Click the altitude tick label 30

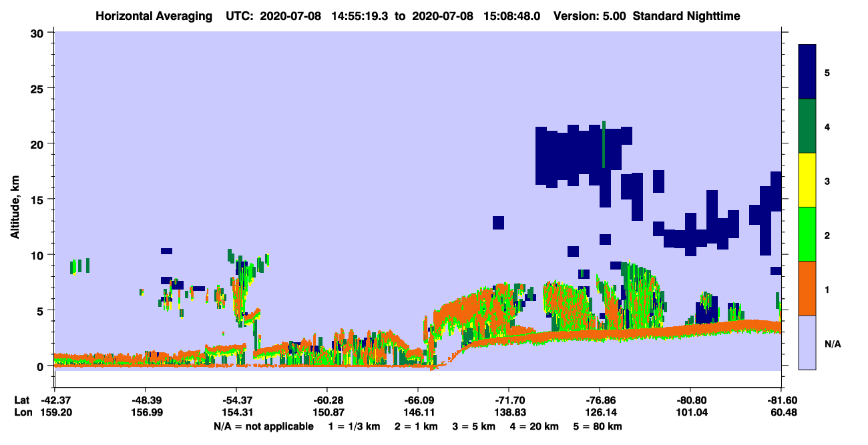tap(38, 32)
